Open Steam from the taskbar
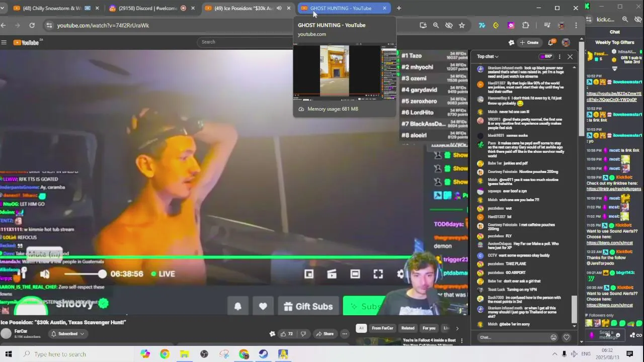The image size is (644, 362). point(263,354)
